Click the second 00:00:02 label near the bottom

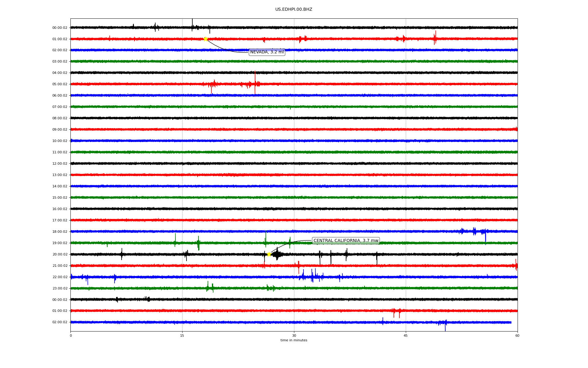pos(60,300)
